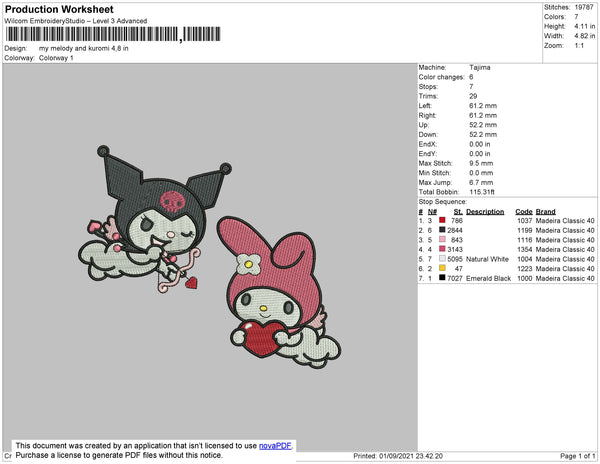Screen dimensions: 600x464
Task: Click the Brand column header
Action: point(545,212)
